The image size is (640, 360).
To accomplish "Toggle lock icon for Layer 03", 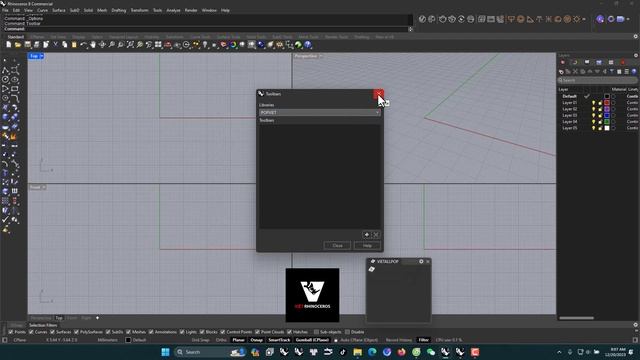I will coord(600,116).
